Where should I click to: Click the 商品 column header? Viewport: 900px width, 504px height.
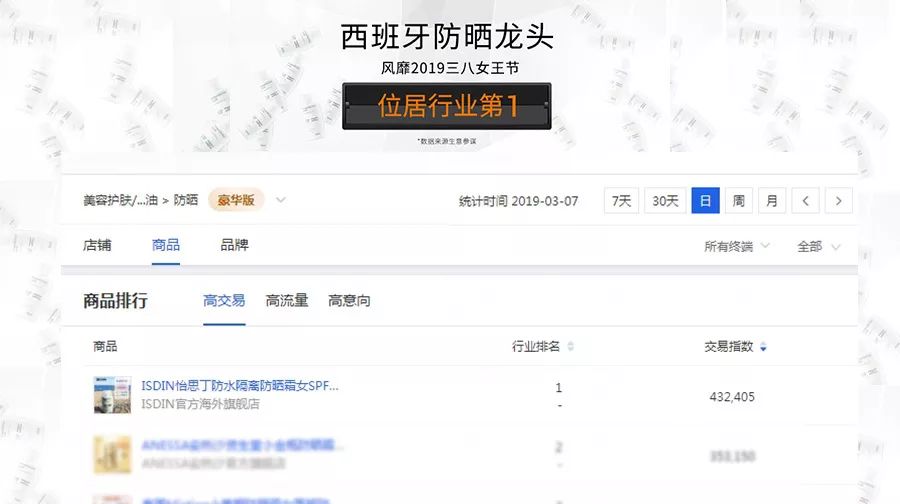(x=105, y=346)
